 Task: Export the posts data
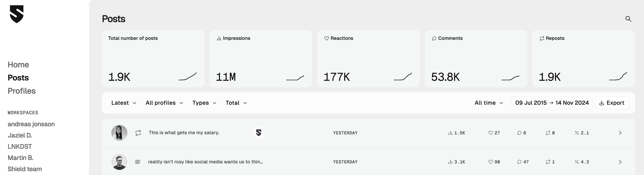(612, 103)
